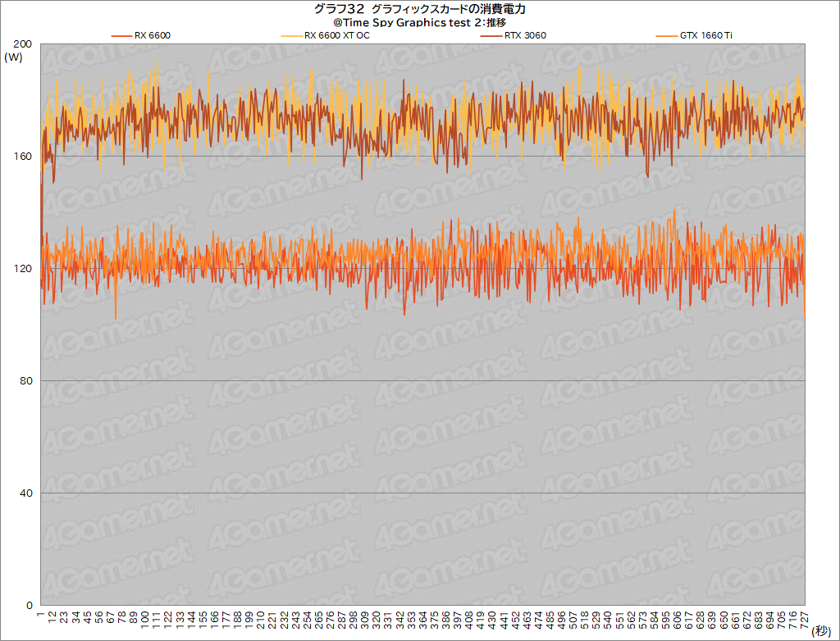Click the 100 tick label on the X axis
Viewport: 840px width, 641px height.
[x=145, y=618]
